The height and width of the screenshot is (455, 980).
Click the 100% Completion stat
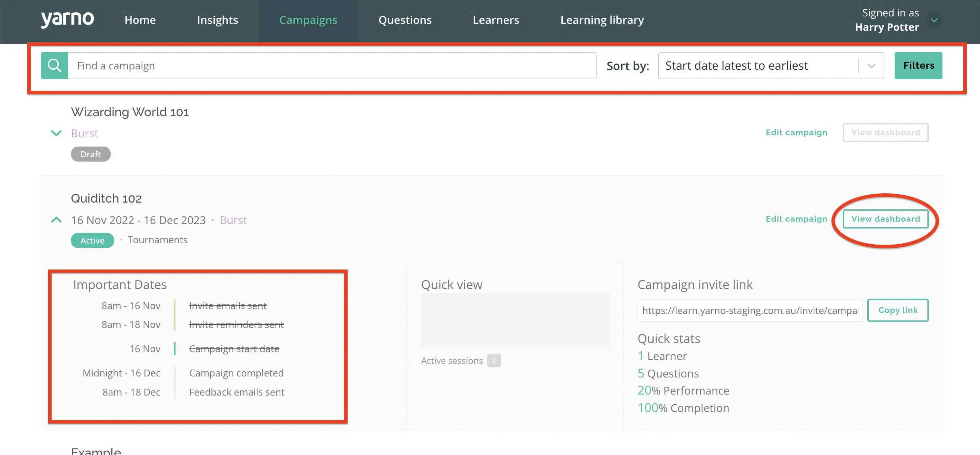click(683, 408)
